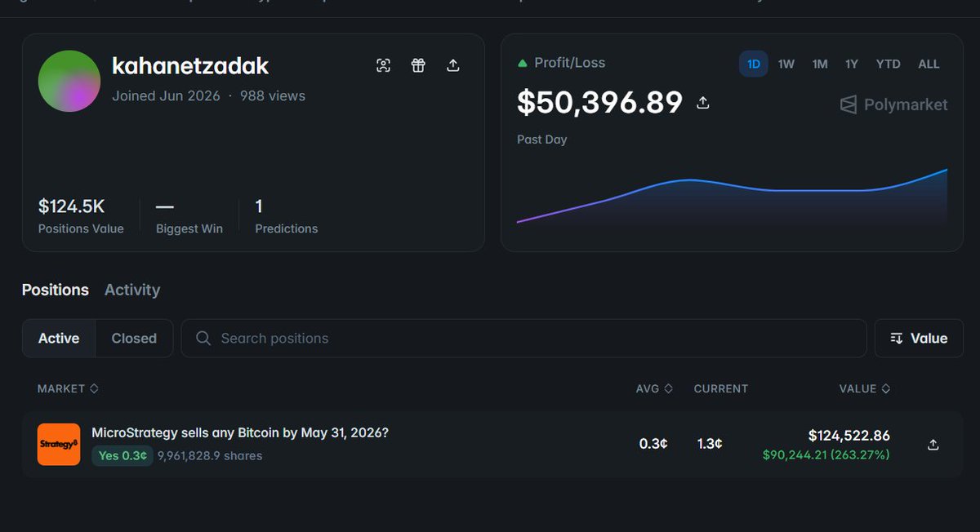Click the Strategy orange market logo

pos(59,445)
